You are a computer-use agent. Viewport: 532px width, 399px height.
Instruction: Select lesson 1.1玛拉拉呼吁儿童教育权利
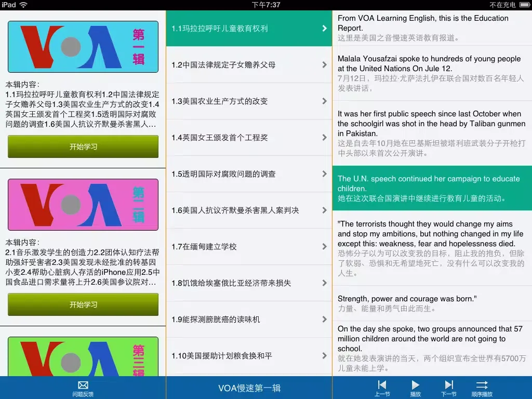[249, 28]
